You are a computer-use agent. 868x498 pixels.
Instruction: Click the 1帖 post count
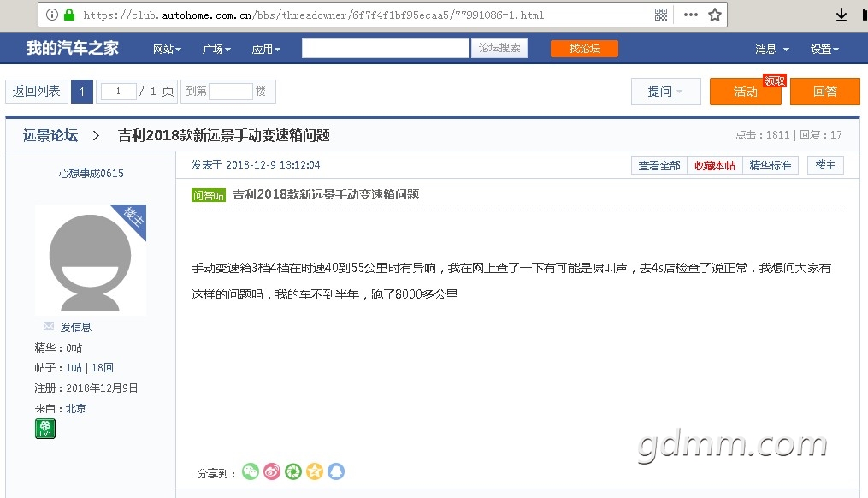(74, 368)
